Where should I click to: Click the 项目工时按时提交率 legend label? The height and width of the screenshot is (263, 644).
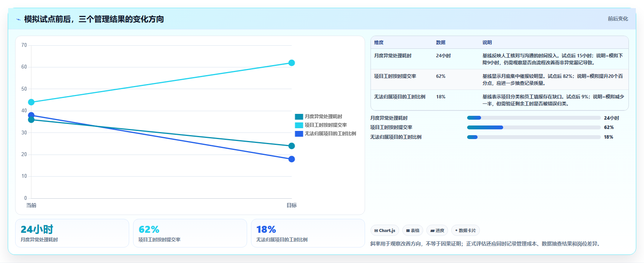point(325,125)
